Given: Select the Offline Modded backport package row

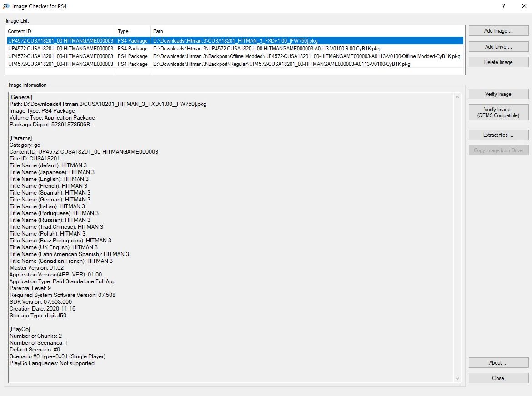Looking at the screenshot, I should click(306, 56).
